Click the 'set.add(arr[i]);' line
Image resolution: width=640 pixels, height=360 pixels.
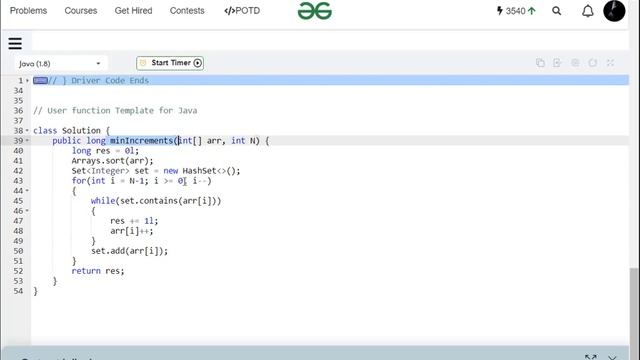[x=129, y=251]
